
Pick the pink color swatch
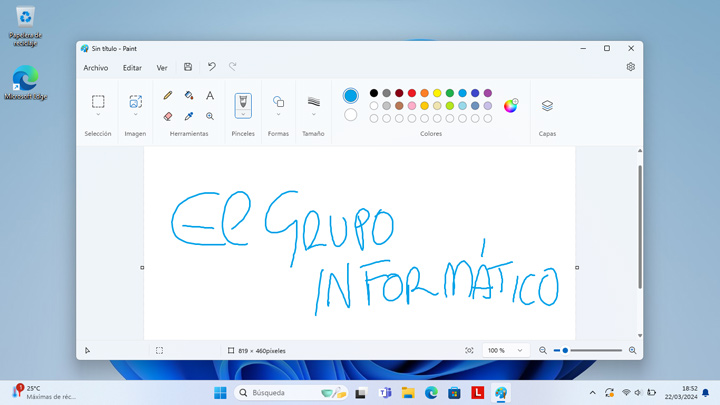pyautogui.click(x=412, y=106)
